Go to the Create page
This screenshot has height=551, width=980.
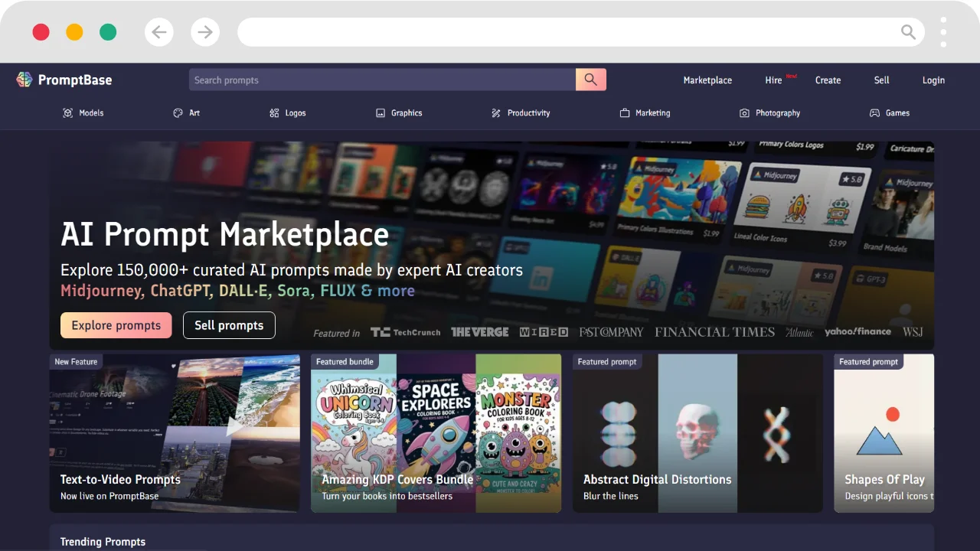tap(828, 80)
